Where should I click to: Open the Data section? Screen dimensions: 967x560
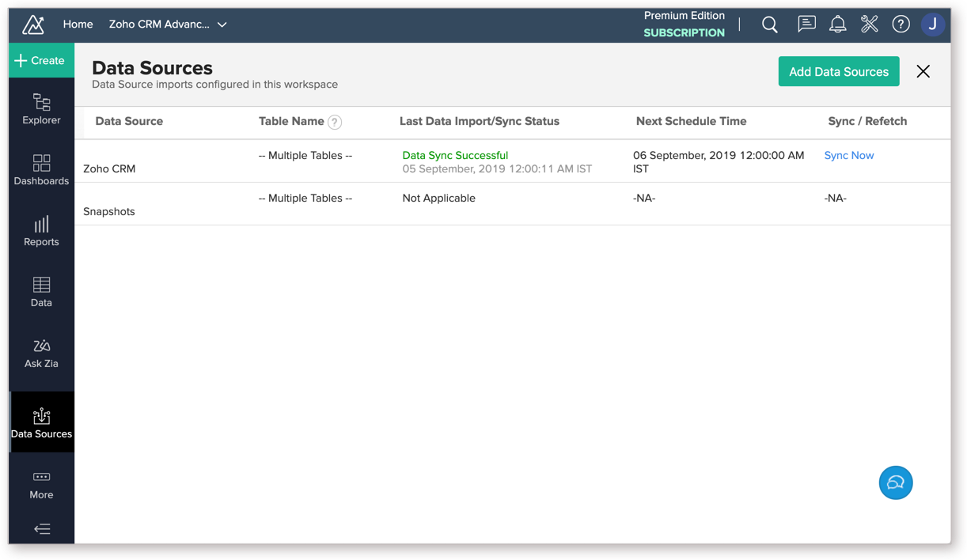tap(41, 291)
